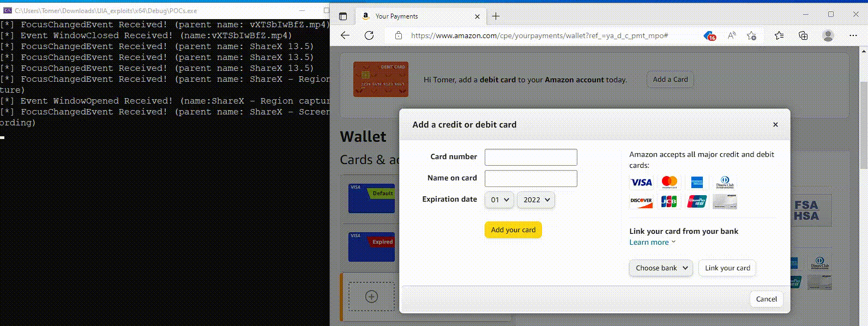
Task: Open the Favorites list icon
Action: (779, 35)
